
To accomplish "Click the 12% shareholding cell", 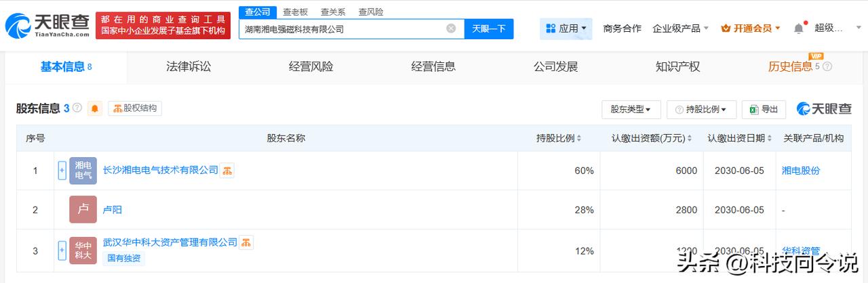I will click(558, 251).
